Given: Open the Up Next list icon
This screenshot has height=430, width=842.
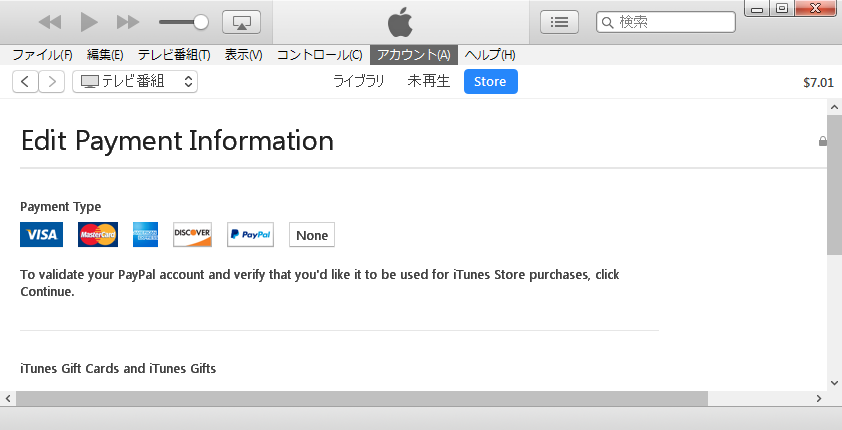Looking at the screenshot, I should point(559,22).
